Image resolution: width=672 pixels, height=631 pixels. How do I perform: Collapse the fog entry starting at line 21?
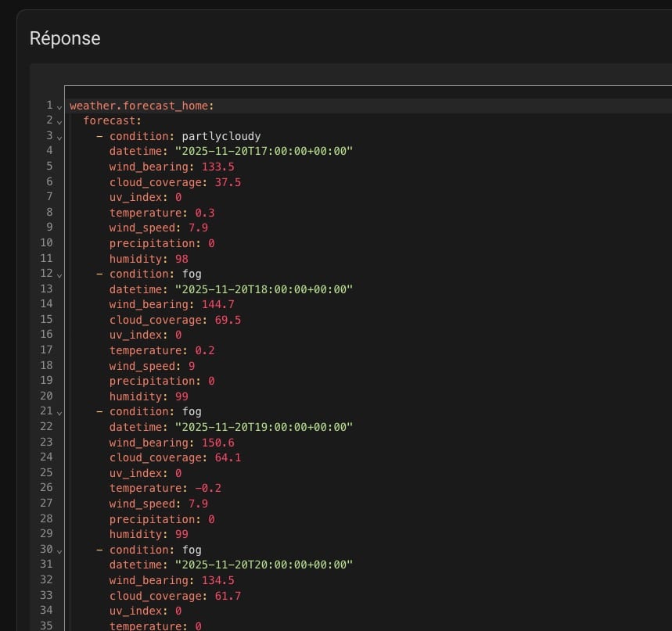click(59, 412)
